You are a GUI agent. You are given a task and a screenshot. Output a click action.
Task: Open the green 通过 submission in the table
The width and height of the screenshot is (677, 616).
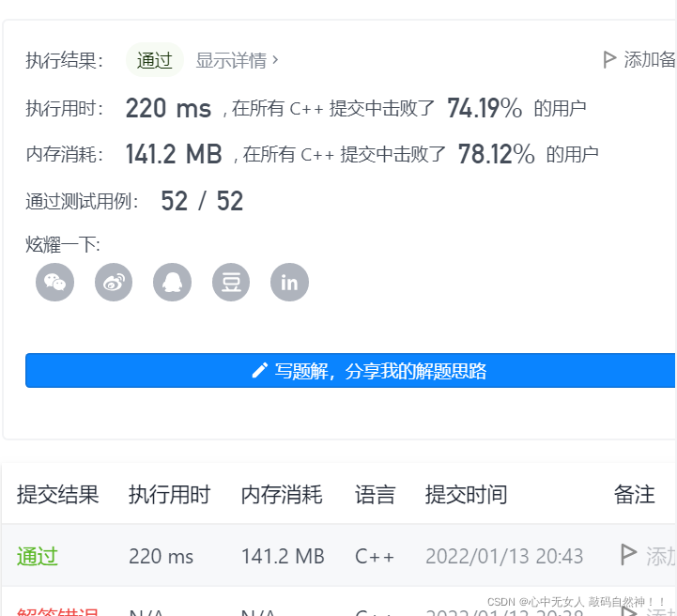tap(38, 556)
